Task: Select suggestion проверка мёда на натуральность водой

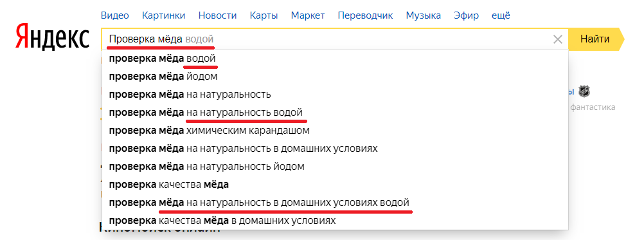Action: (335, 113)
